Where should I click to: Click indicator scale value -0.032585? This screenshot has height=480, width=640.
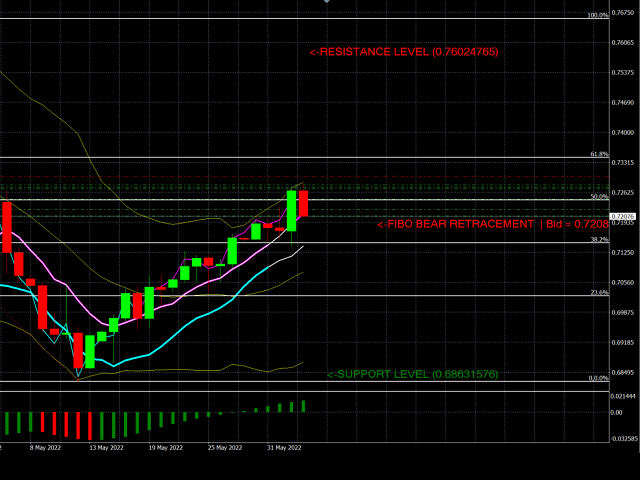[624, 439]
